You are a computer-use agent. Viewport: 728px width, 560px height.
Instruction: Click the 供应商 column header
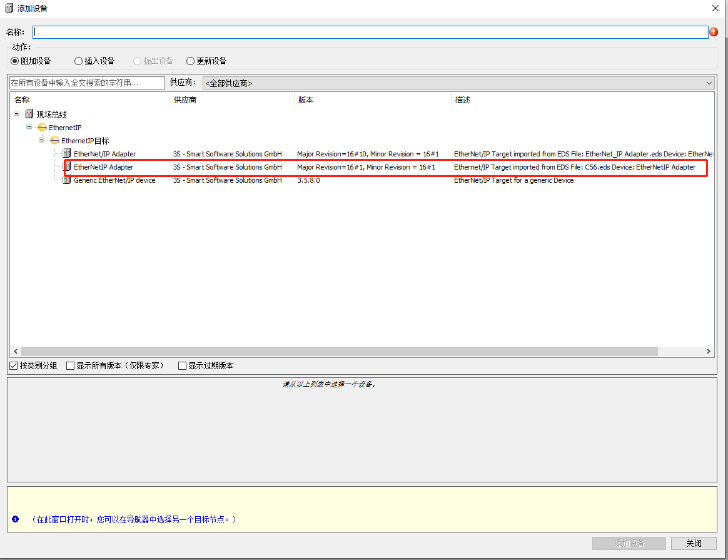tap(232, 100)
